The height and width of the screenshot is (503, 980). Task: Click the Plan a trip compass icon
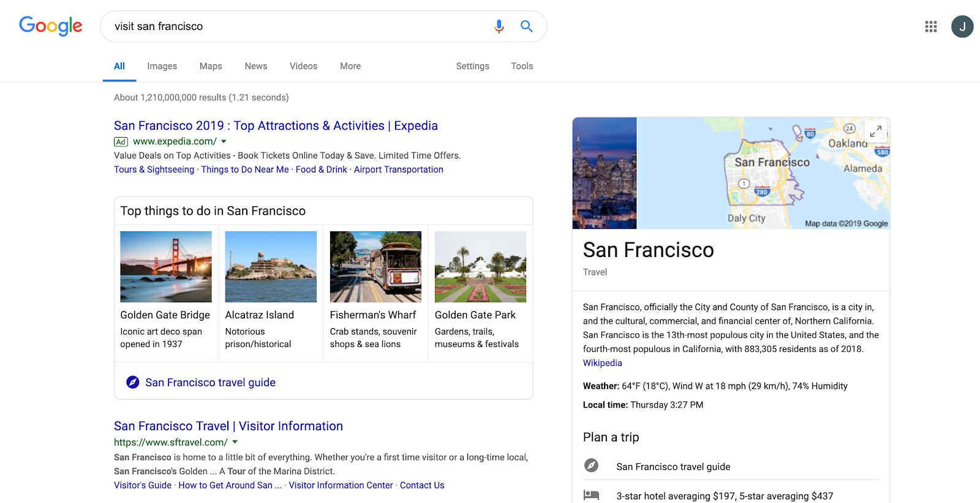pos(591,466)
